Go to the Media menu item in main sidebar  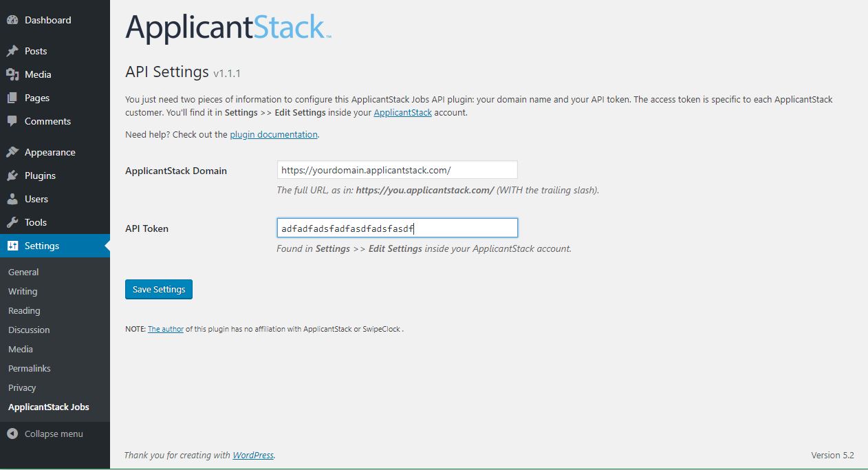point(55,74)
